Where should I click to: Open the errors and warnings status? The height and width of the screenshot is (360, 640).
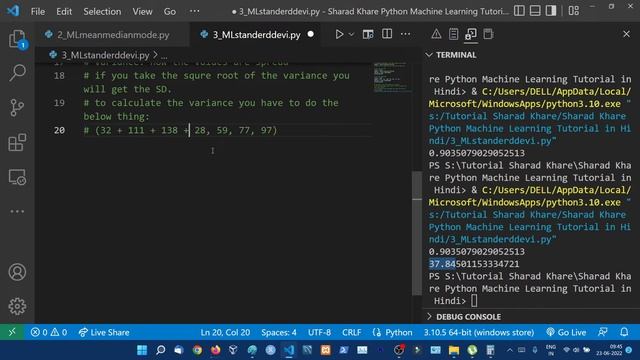tap(49, 332)
